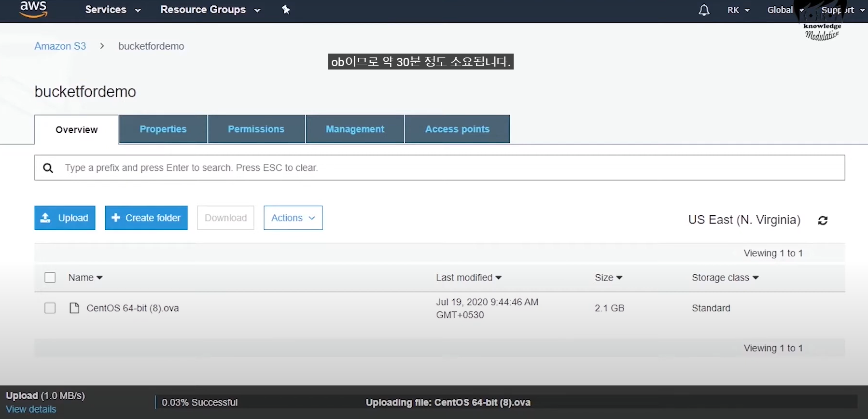This screenshot has height=419, width=868.
Task: Tick the select-all checkbox in header
Action: click(50, 278)
